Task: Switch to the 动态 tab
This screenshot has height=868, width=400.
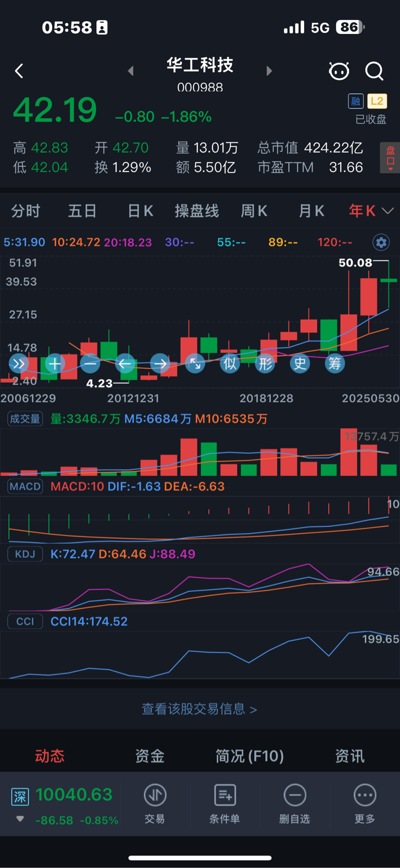Action: 49,756
